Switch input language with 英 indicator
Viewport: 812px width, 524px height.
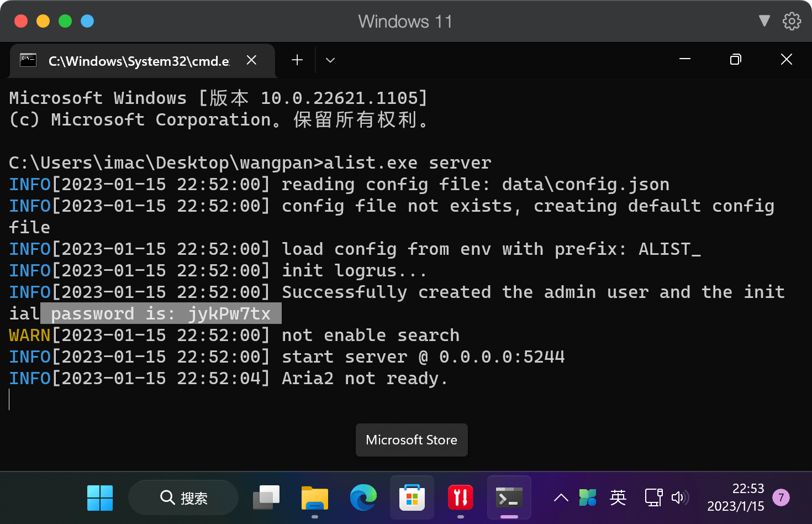(x=618, y=497)
